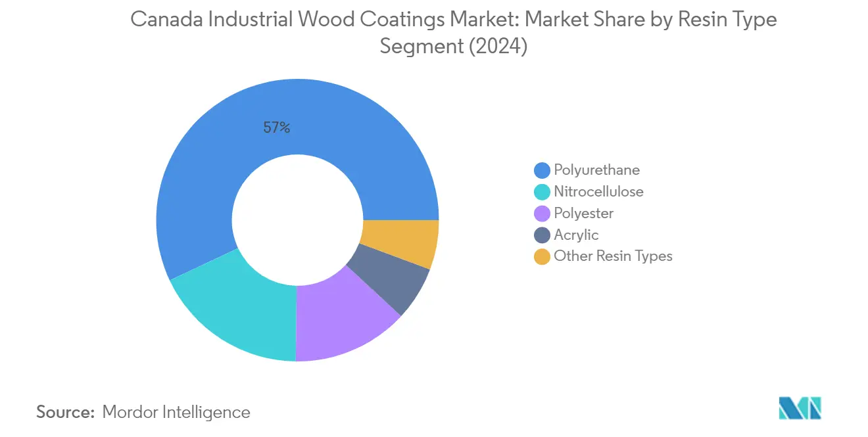
Task: Click the chart title text
Action: tap(454, 33)
